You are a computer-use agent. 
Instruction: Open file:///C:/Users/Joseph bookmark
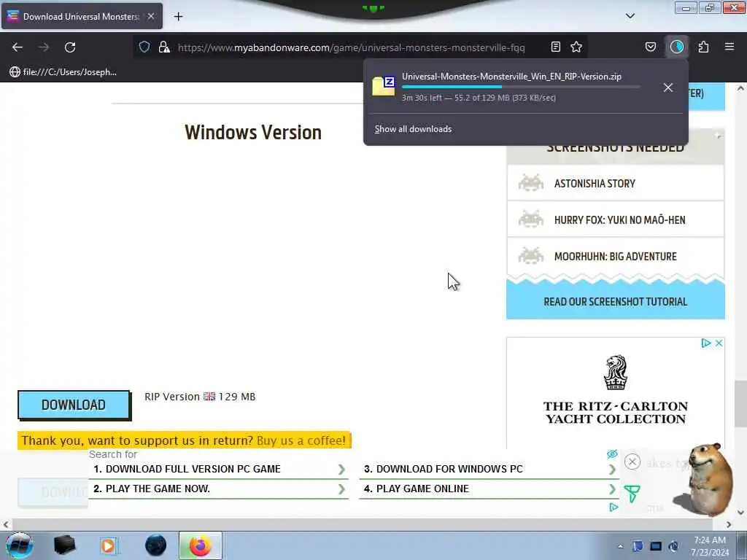[63, 72]
